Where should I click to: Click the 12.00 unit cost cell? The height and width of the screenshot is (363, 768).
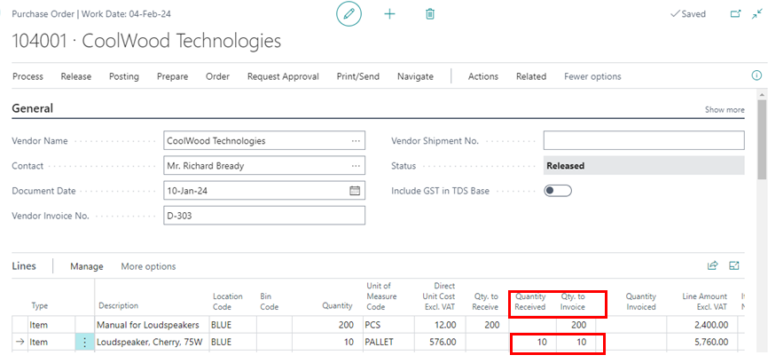tap(440, 325)
